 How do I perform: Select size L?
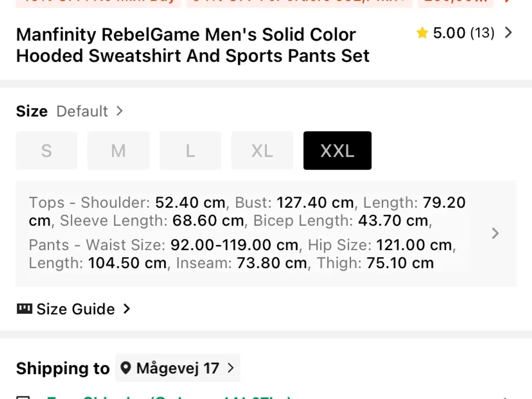(x=190, y=150)
